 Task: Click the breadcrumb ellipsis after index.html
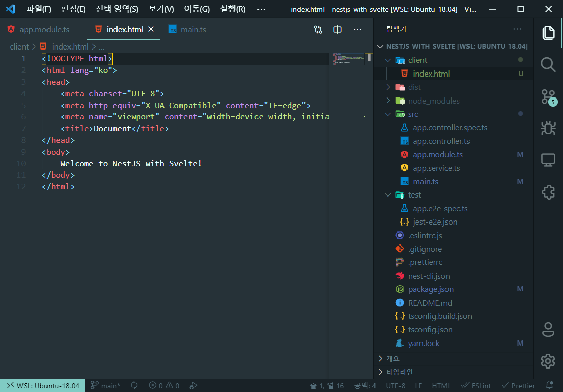click(101, 47)
